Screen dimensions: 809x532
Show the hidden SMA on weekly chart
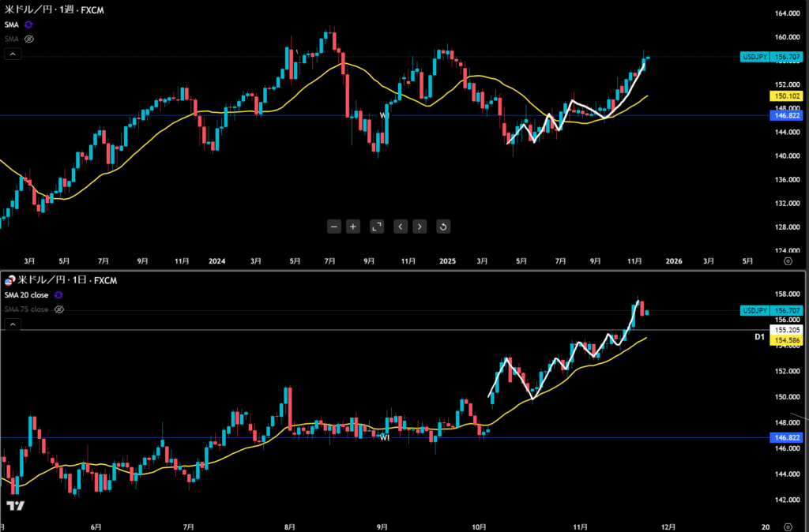[29, 38]
